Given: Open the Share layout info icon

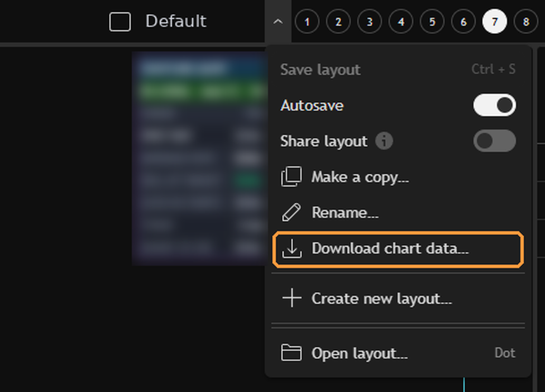Looking at the screenshot, I should tap(384, 141).
